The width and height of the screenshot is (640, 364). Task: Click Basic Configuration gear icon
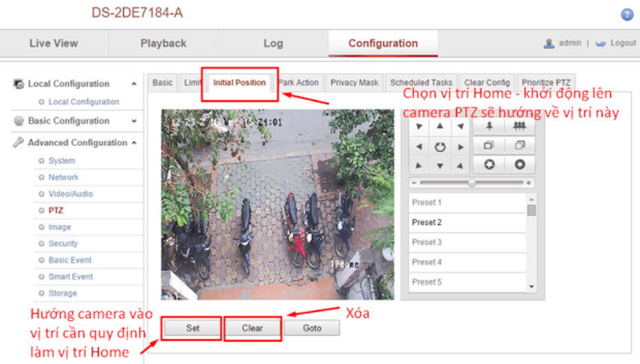point(19,121)
